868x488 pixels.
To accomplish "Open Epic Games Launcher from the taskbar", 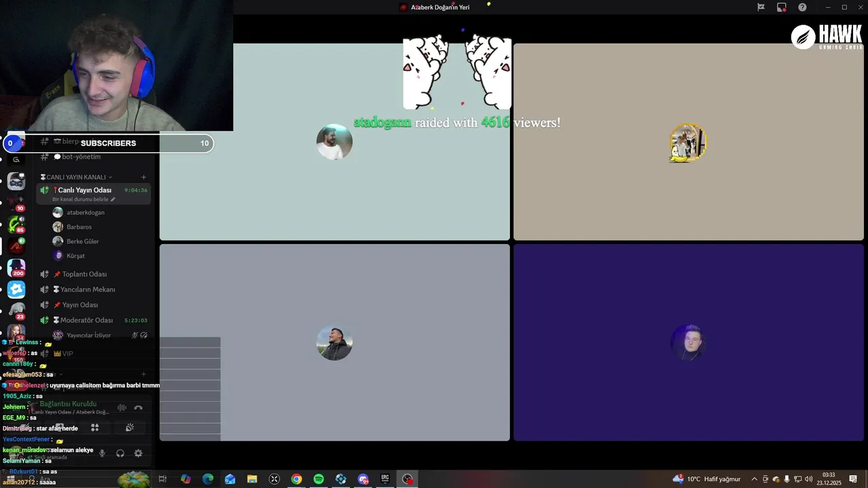I will (385, 479).
